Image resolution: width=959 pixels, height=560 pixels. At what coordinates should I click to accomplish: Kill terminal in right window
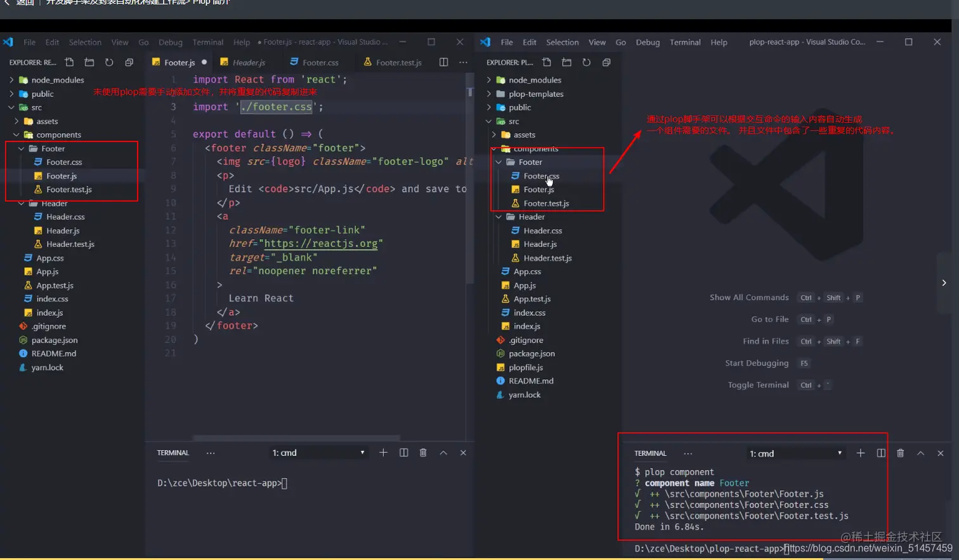tap(900, 453)
